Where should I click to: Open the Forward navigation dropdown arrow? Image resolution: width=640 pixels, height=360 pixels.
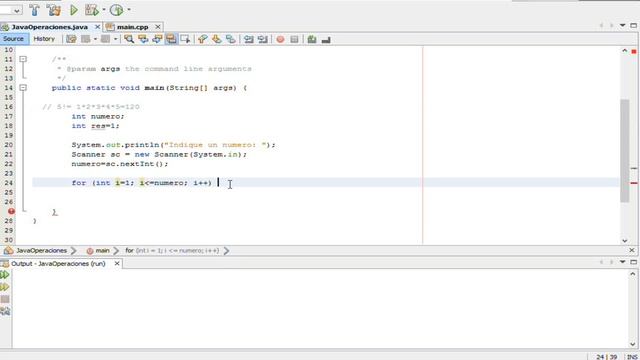tap(116, 39)
